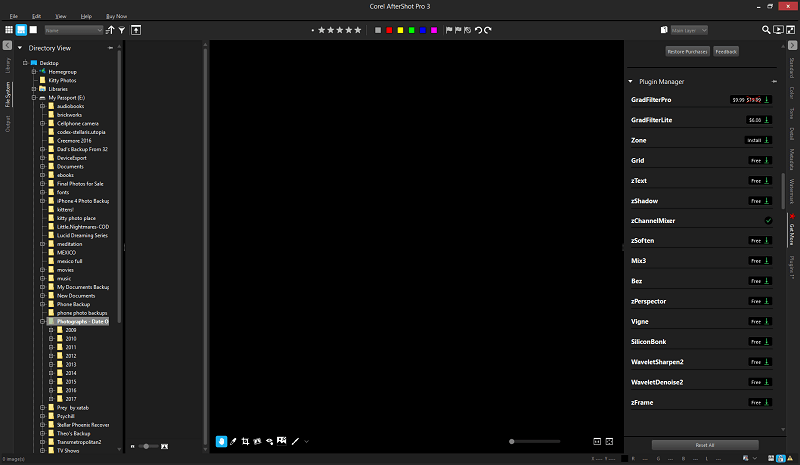Set pick flag on image
Screen dimensions: 800x465
pyautogui.click(x=449, y=30)
